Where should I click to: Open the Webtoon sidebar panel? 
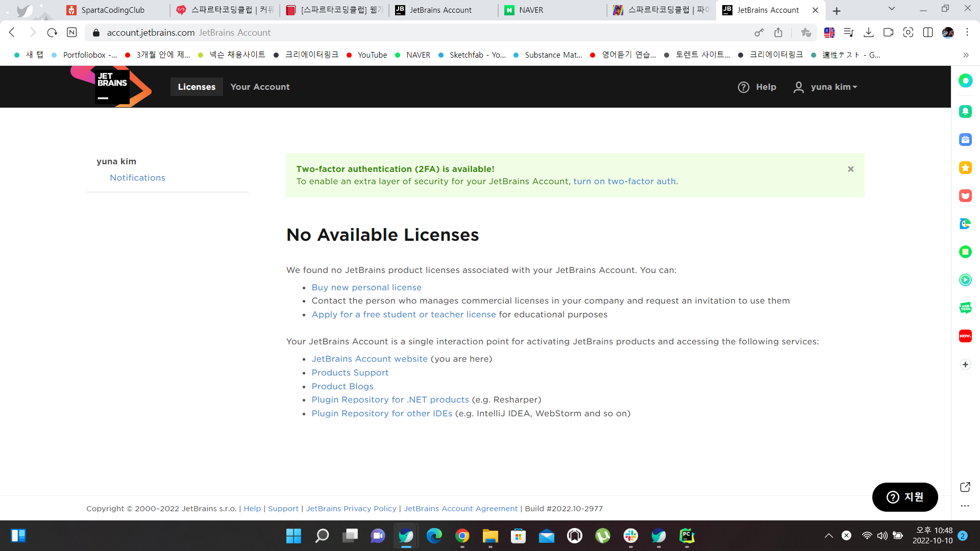(965, 308)
